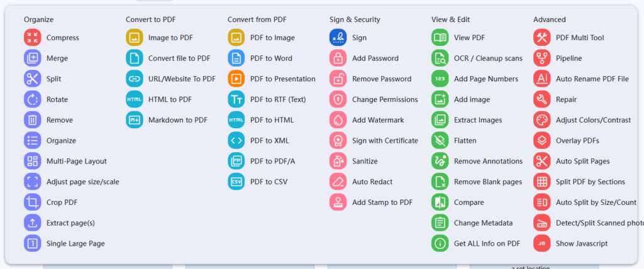
Task: Click the PDF to Presentation icon
Action: (x=236, y=79)
